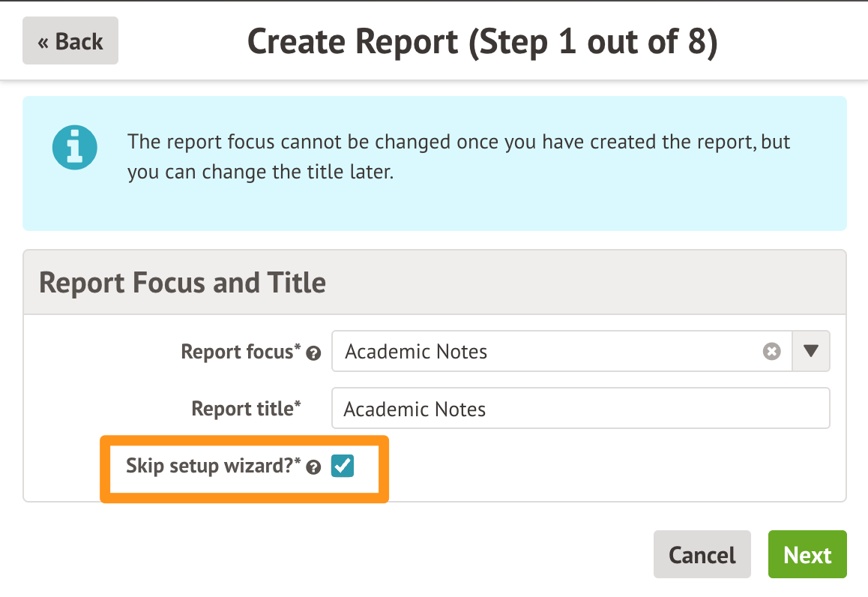Cancel the report creation
868x597 pixels.
702,555
